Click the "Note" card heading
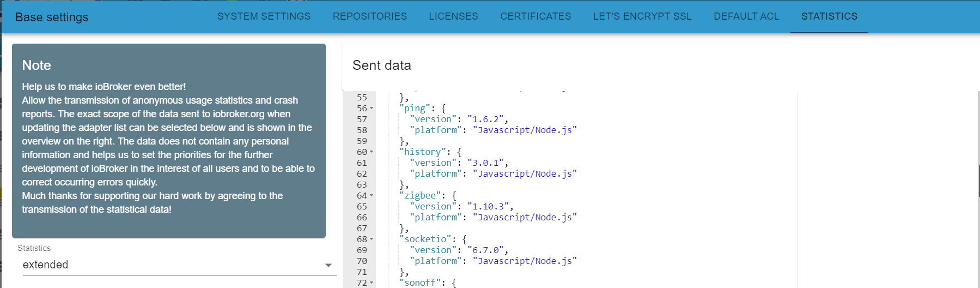This screenshot has height=288, width=980. click(36, 65)
